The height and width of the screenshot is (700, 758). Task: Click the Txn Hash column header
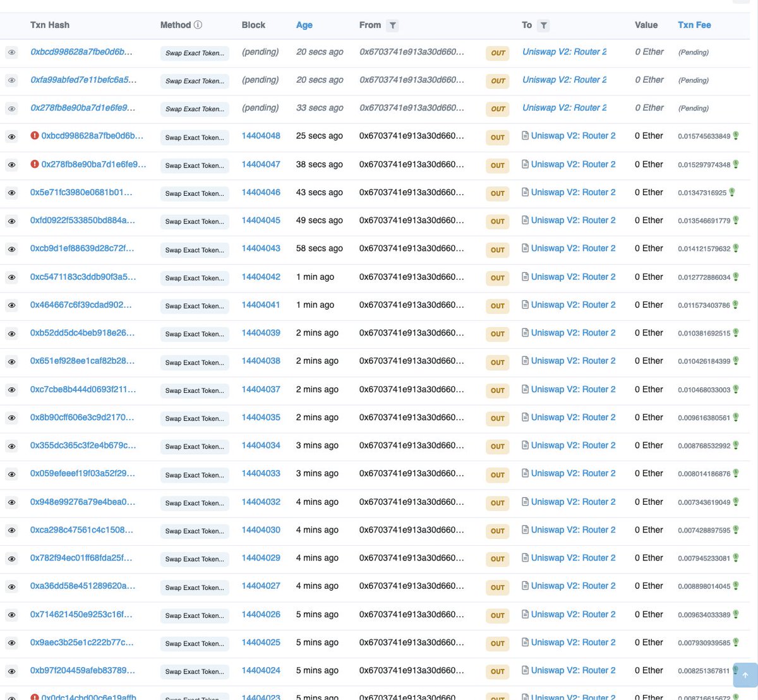tap(50, 25)
